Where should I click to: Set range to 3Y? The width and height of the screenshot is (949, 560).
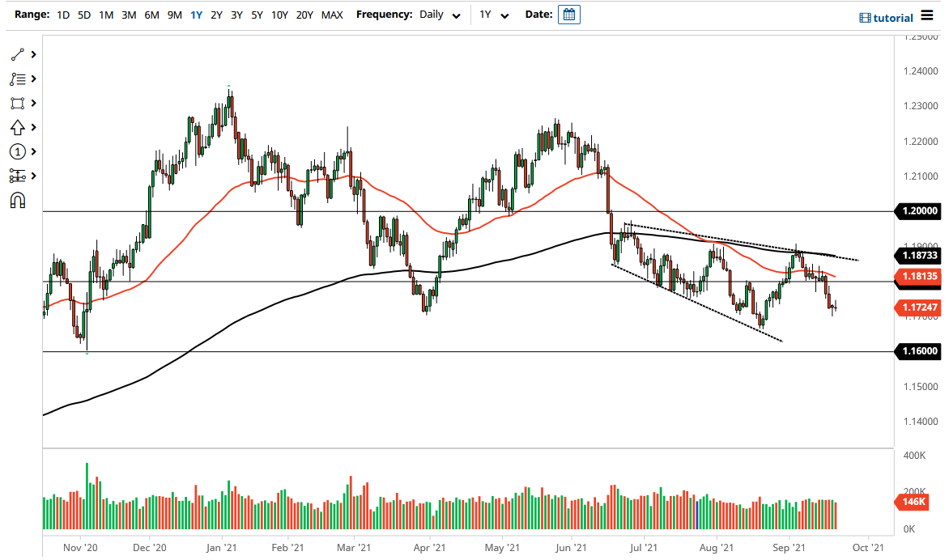tap(236, 15)
